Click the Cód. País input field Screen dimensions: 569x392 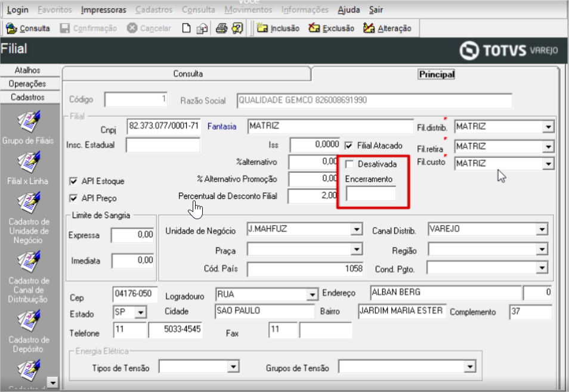pos(305,269)
